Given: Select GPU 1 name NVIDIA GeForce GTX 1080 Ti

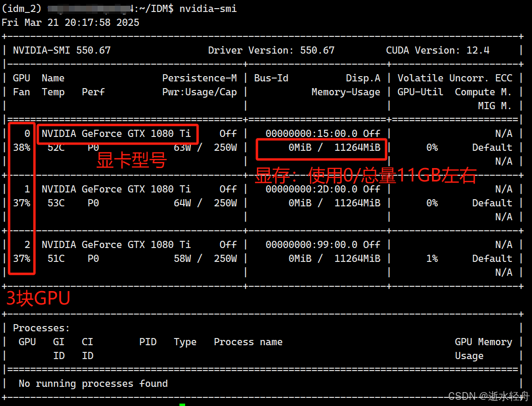Looking at the screenshot, I should click(x=116, y=189).
